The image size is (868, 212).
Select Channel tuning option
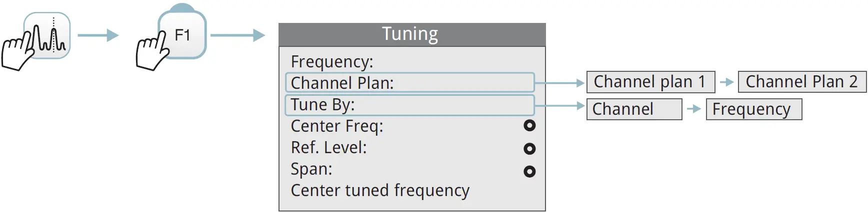click(633, 109)
